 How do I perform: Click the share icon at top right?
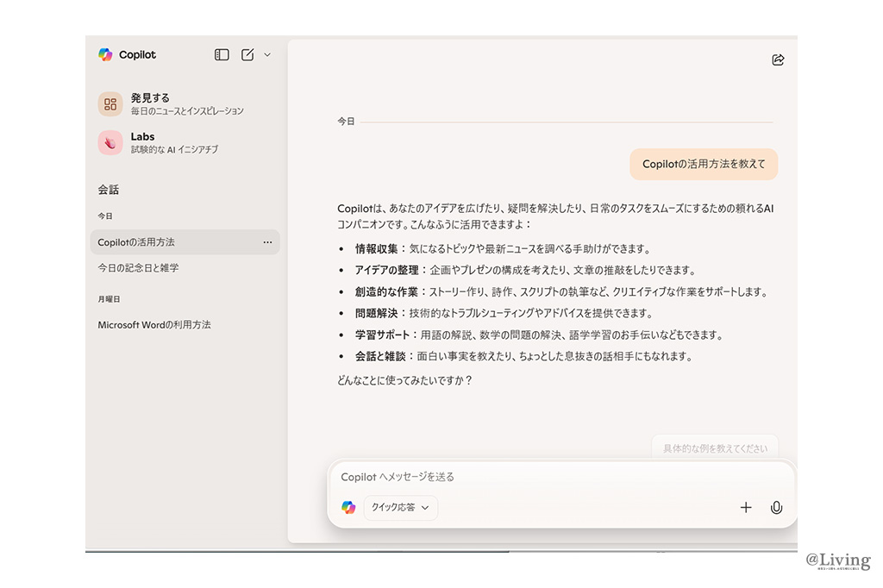778,59
